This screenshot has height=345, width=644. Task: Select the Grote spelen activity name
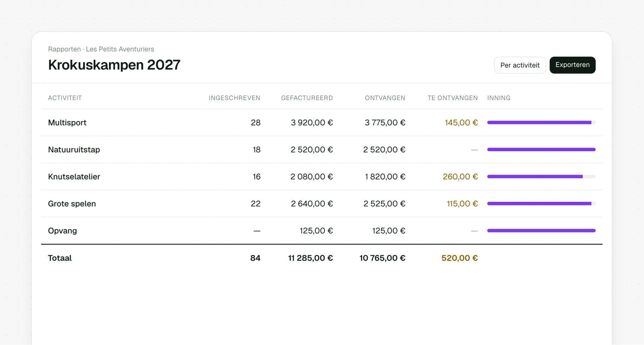pos(72,204)
